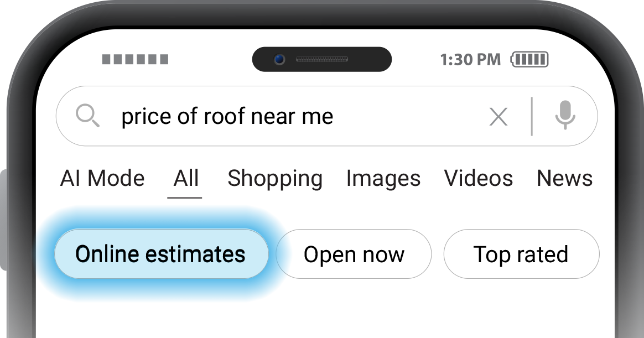Click the battery indicator icon
Screen dimensions: 644x338
[529, 59]
